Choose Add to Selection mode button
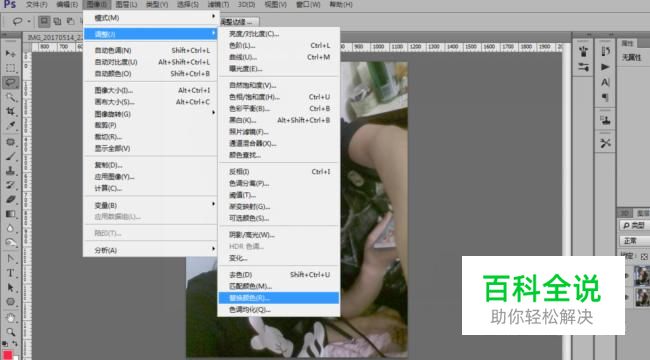Viewport: 650px width, 360px height. [x=57, y=21]
